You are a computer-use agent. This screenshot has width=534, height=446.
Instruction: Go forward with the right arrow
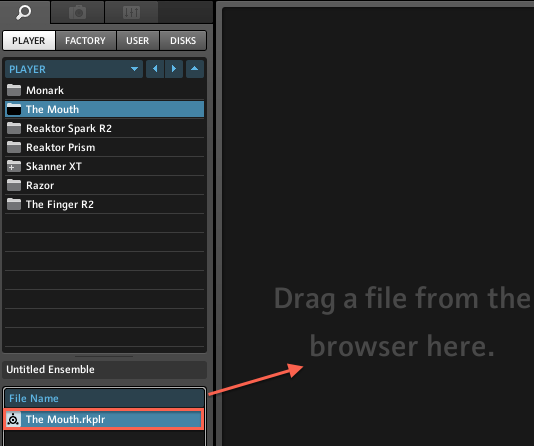click(174, 69)
